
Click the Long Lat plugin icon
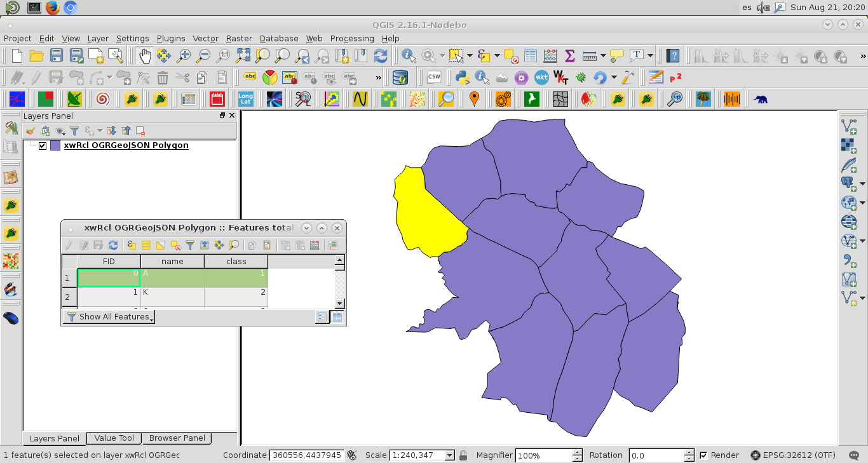tap(246, 99)
